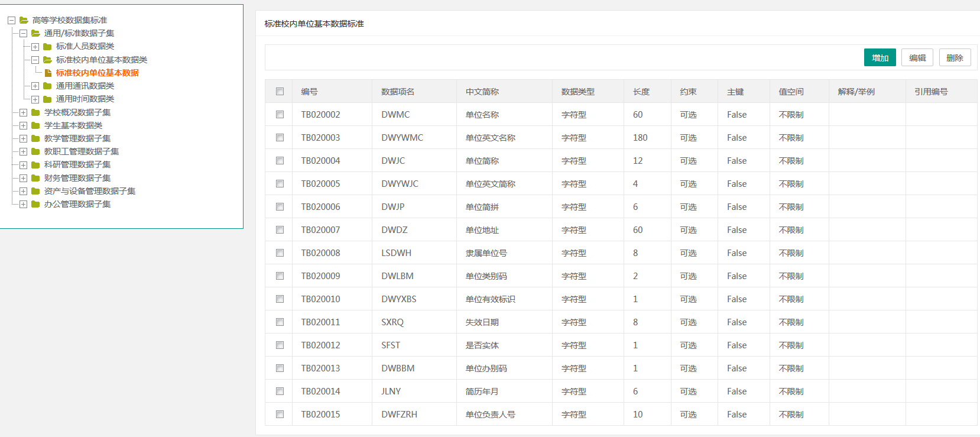Image resolution: width=980 pixels, height=437 pixels.
Task: Click folder icon beside 科研管理数据子集
Action: (x=35, y=165)
